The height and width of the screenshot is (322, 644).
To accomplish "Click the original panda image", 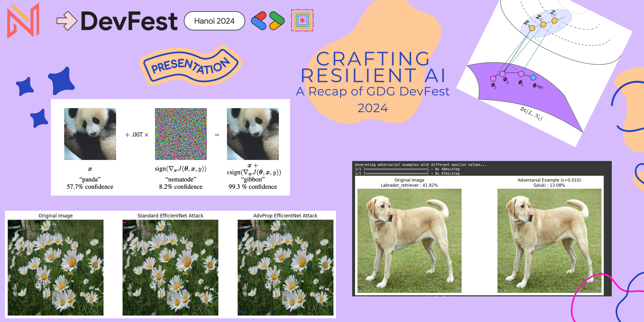I will [90, 134].
